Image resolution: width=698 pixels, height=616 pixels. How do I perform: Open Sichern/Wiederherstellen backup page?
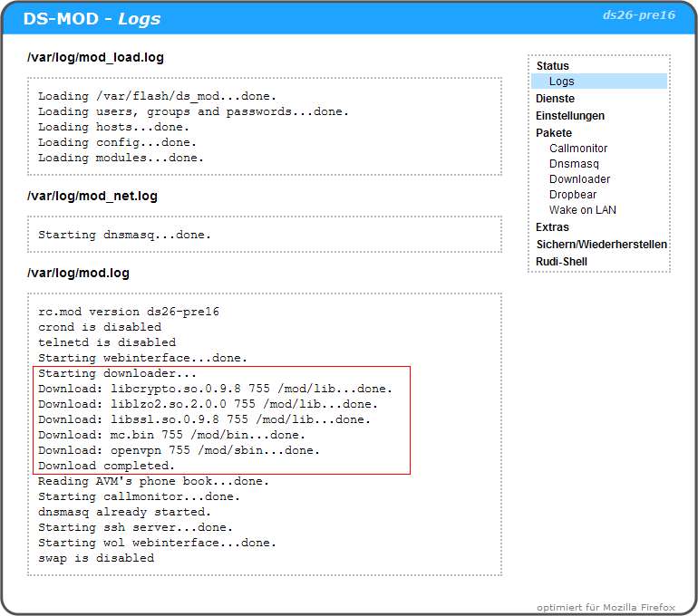click(x=601, y=245)
